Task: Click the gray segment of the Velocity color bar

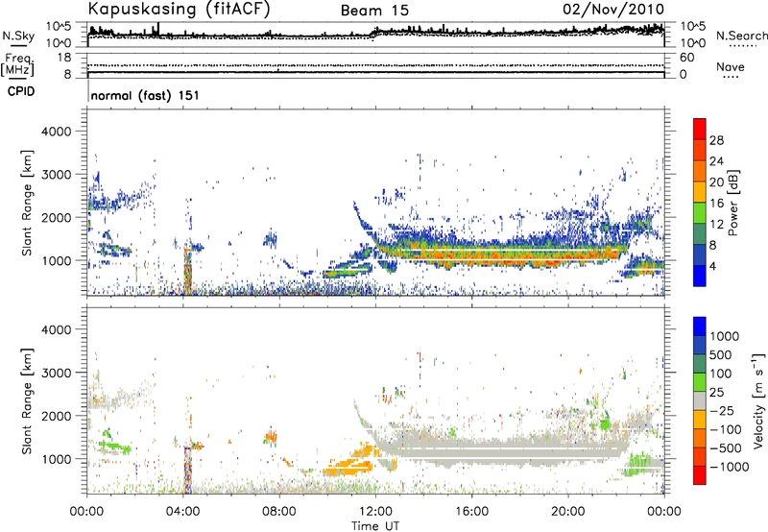Action: click(700, 400)
